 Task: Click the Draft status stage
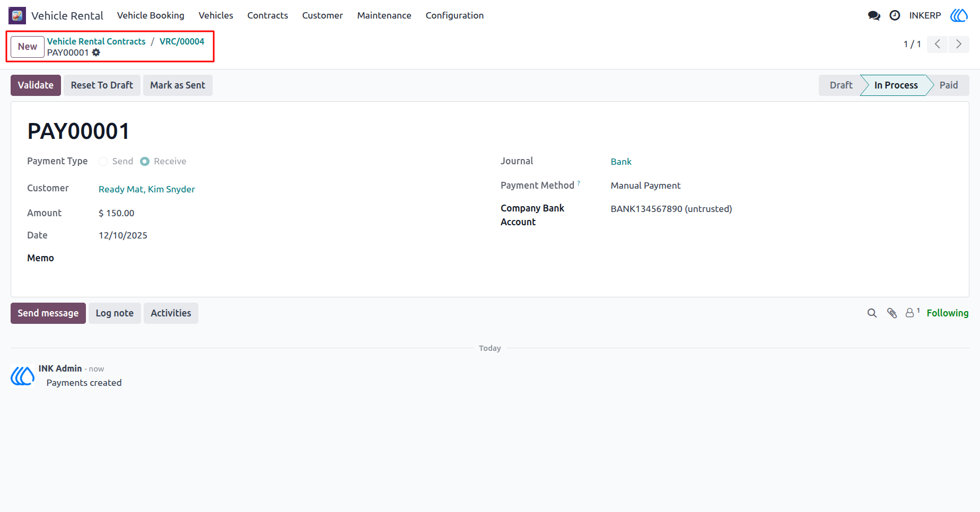point(841,85)
